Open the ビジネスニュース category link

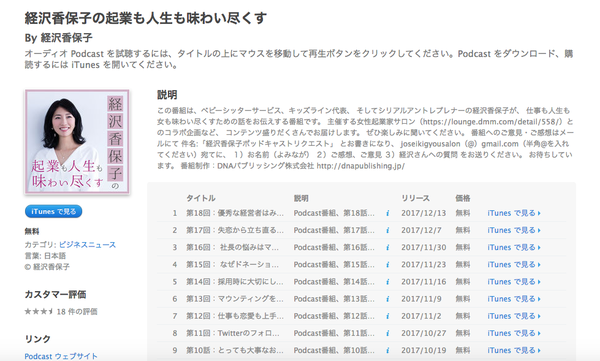[87, 245]
